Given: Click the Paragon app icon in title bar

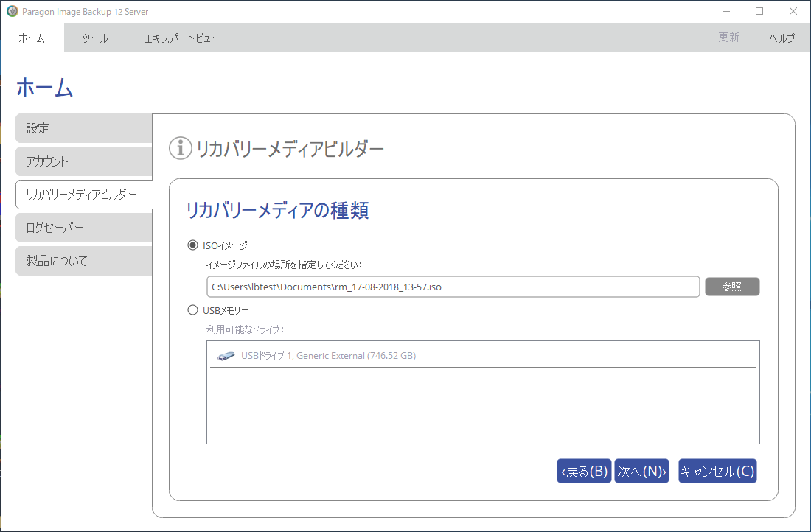Looking at the screenshot, I should click(x=12, y=11).
